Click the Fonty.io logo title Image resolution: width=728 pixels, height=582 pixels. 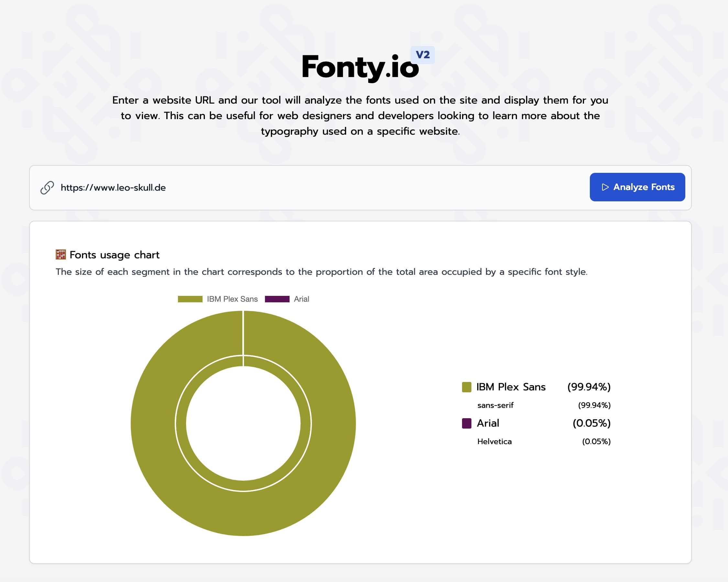click(x=360, y=67)
